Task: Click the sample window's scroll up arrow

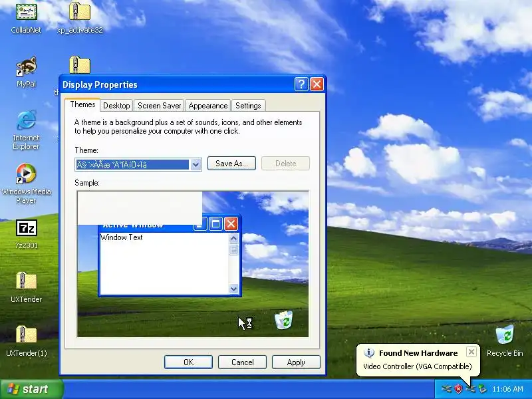Action: coord(233,239)
